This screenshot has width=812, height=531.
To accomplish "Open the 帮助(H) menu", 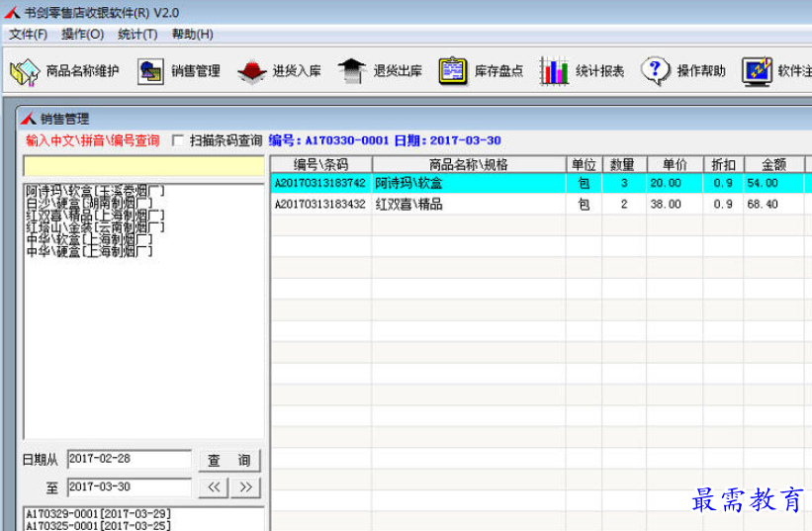I will click(192, 35).
